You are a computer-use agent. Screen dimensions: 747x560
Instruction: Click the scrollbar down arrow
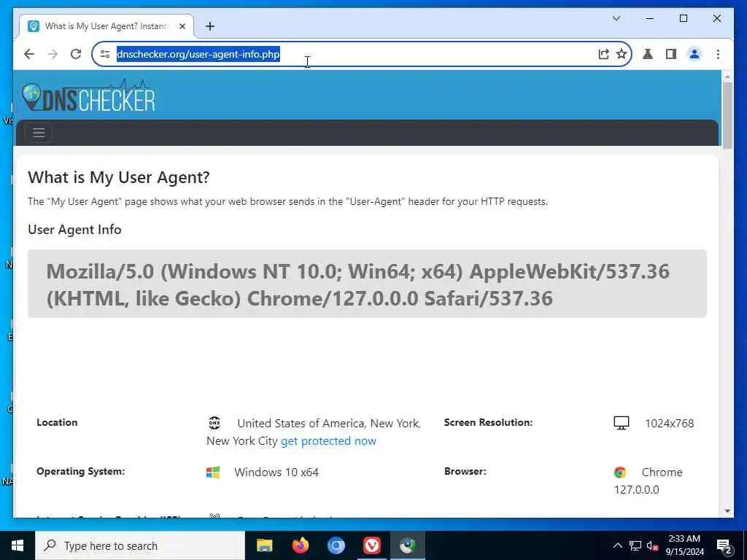pos(727,511)
